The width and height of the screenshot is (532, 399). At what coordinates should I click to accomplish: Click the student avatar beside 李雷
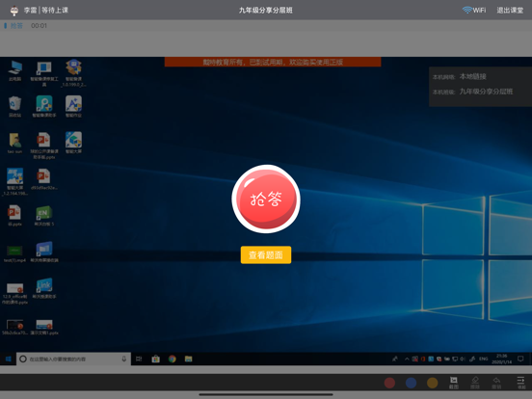[14, 11]
